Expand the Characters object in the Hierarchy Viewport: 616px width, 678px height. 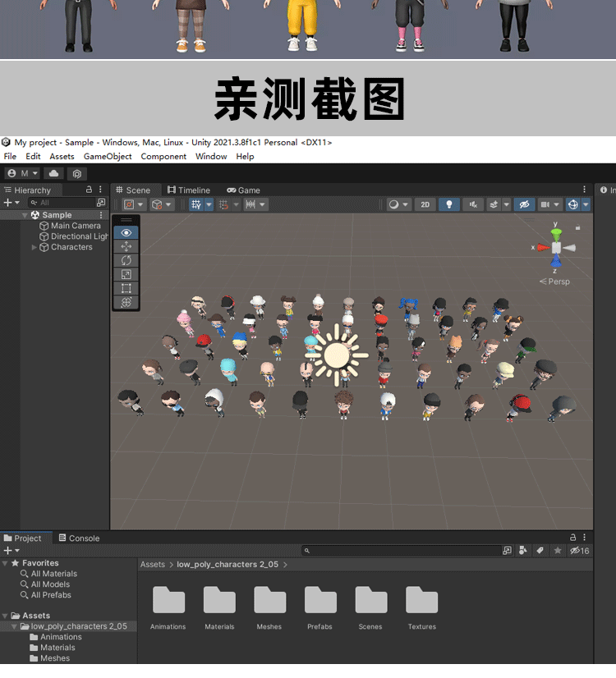34,247
